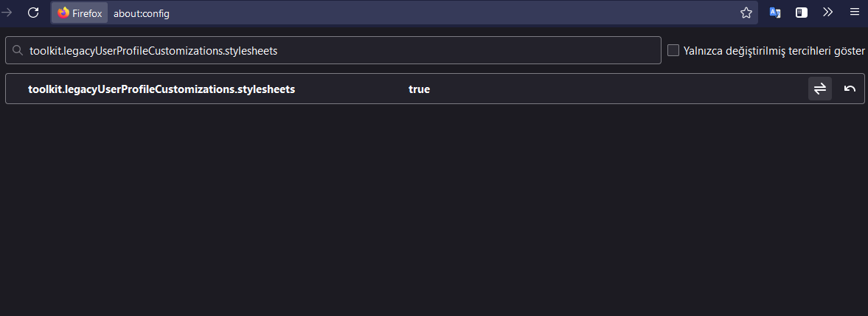Click the Firefox flame logo in address bar
This screenshot has width=868, height=316.
click(63, 13)
